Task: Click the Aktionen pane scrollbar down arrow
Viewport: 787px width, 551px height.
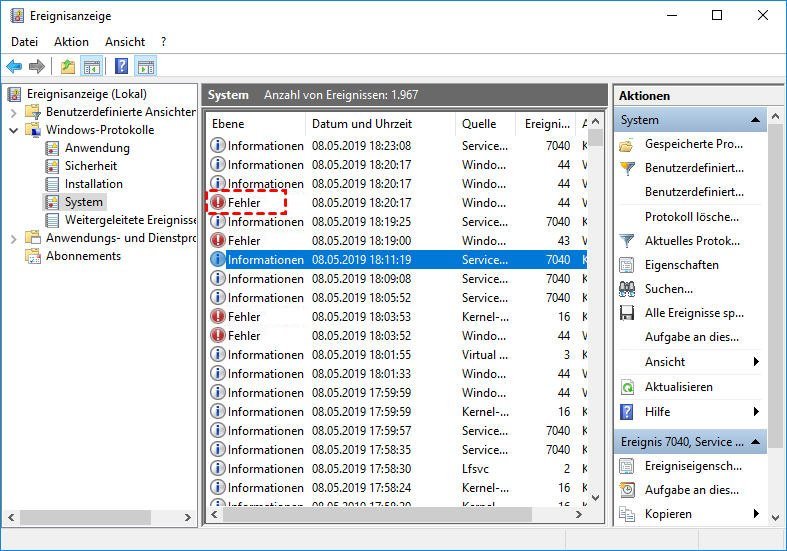Action: (775, 517)
